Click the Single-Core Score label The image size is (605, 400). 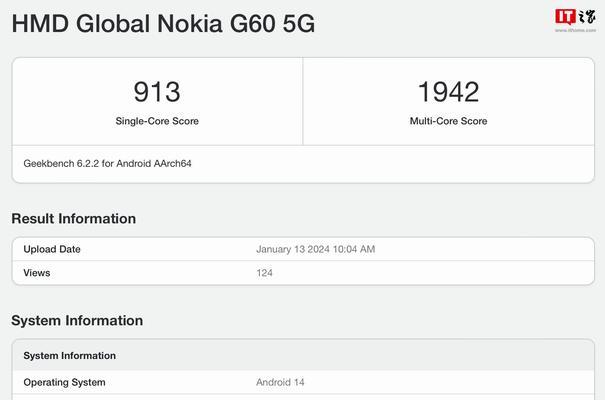point(157,121)
